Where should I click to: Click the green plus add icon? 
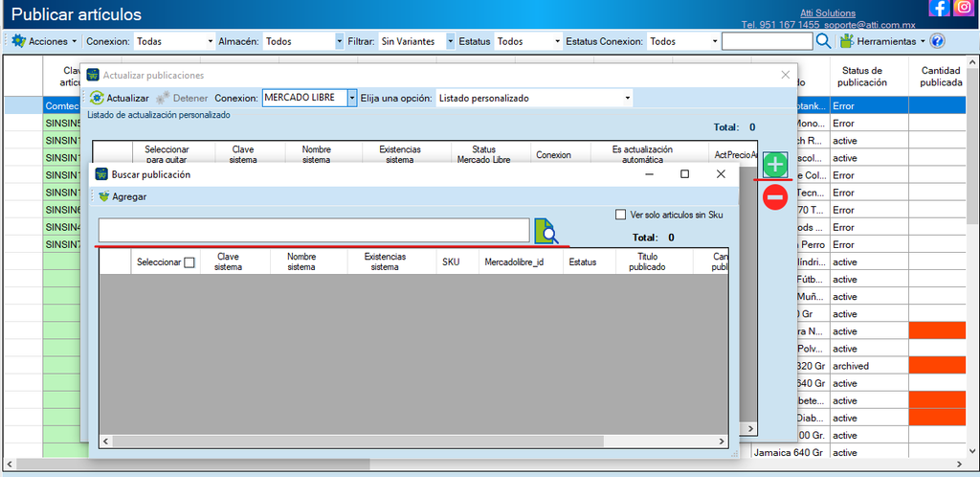(775, 165)
